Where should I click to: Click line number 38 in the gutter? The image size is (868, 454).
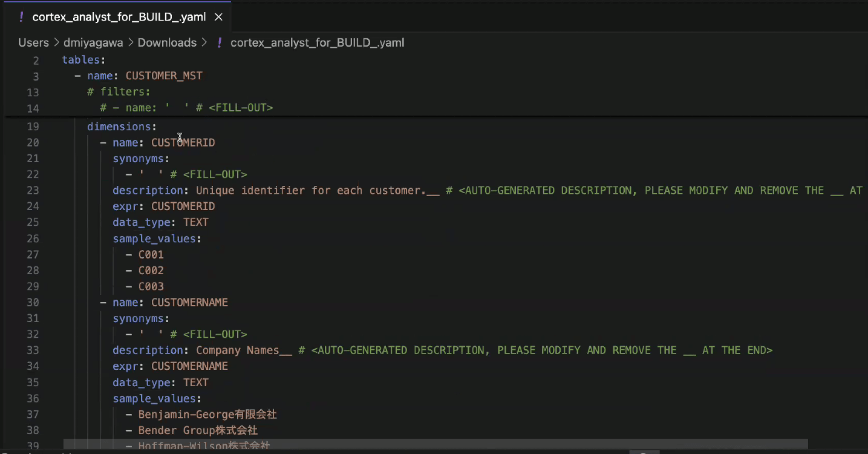point(33,430)
